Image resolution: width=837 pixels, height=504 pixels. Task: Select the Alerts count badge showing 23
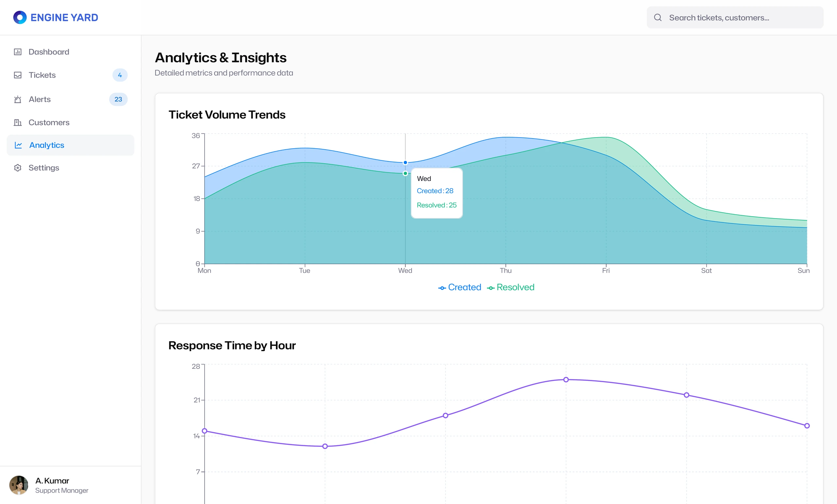pos(118,99)
